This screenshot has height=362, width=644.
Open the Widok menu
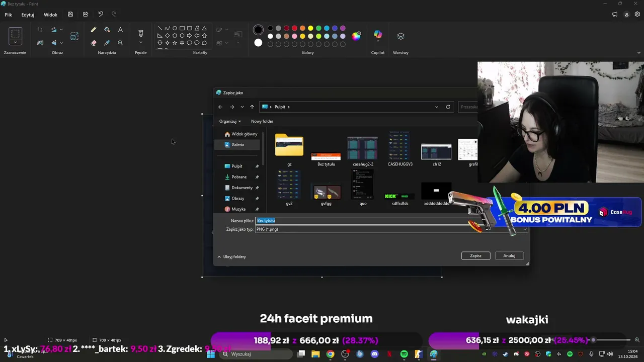(x=50, y=15)
